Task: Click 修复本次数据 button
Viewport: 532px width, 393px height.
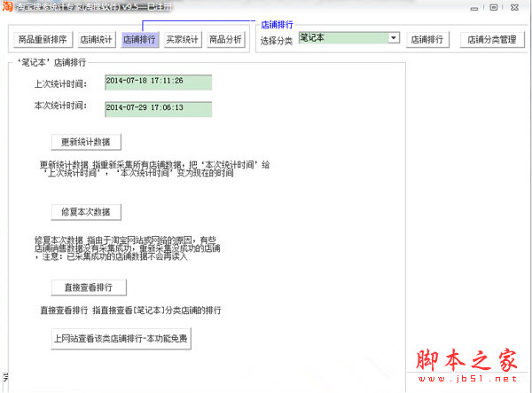Action: pyautogui.click(x=86, y=212)
